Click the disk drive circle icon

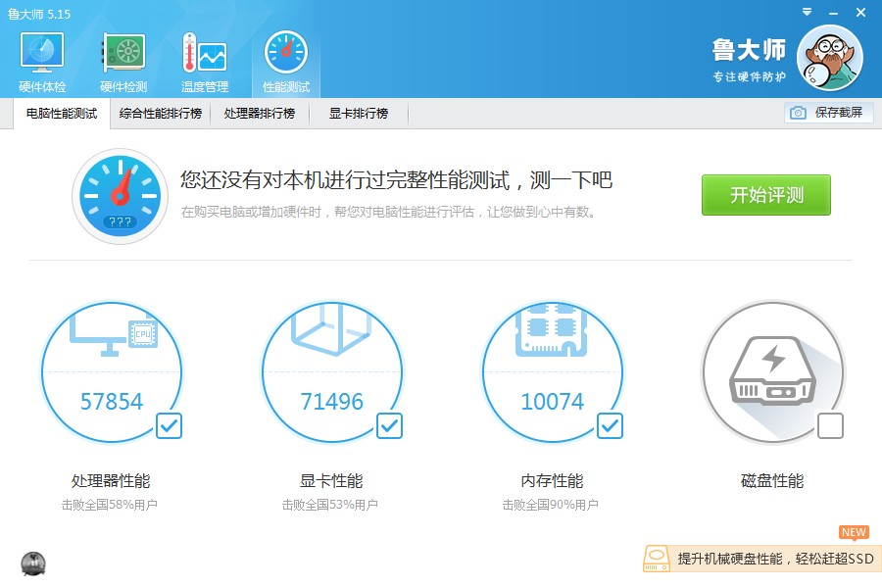pyautogui.click(x=773, y=372)
